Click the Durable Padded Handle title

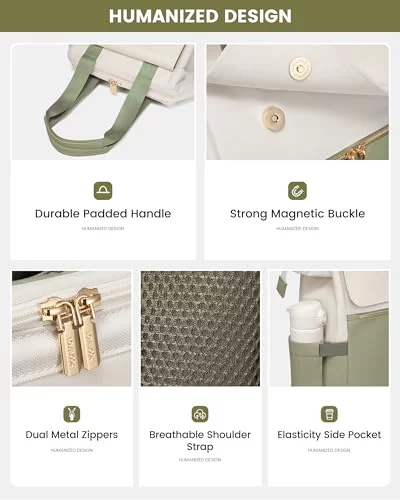103,214
